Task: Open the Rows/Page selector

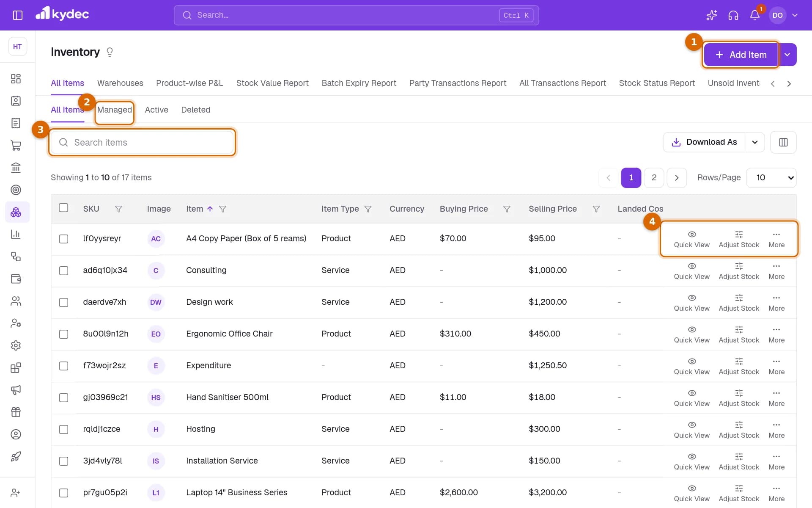Action: (771, 178)
